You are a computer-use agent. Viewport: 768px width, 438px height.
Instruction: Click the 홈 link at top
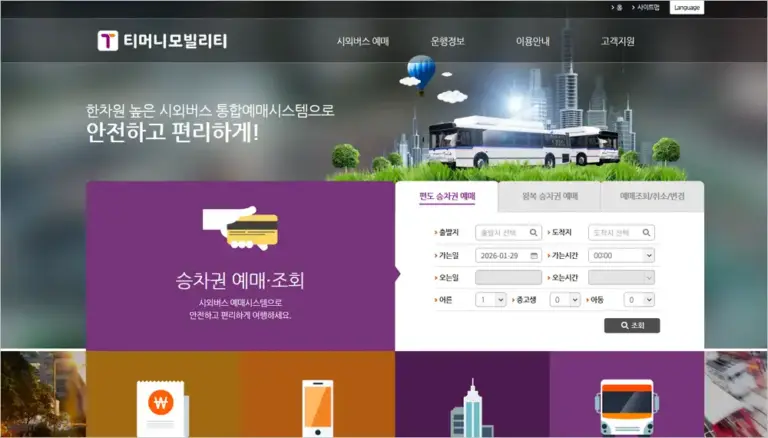pos(617,7)
